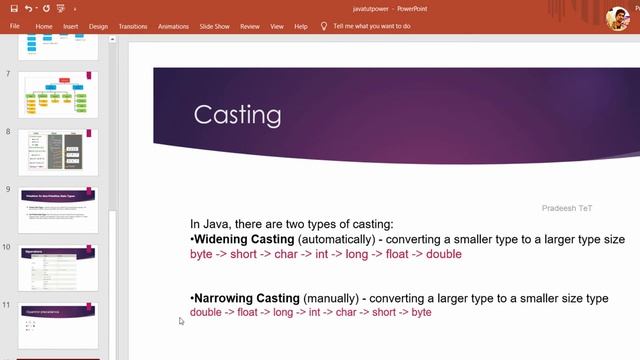Viewport: 640px width, 360px height.
Task: Click the 'Pradeesh TeT' text on slide
Action: click(x=567, y=208)
